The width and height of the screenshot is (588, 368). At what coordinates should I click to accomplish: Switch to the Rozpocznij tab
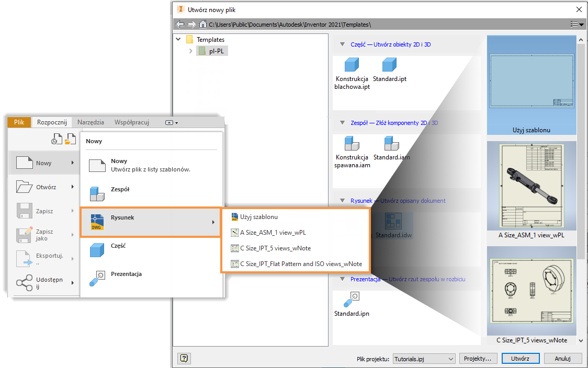pyautogui.click(x=52, y=122)
